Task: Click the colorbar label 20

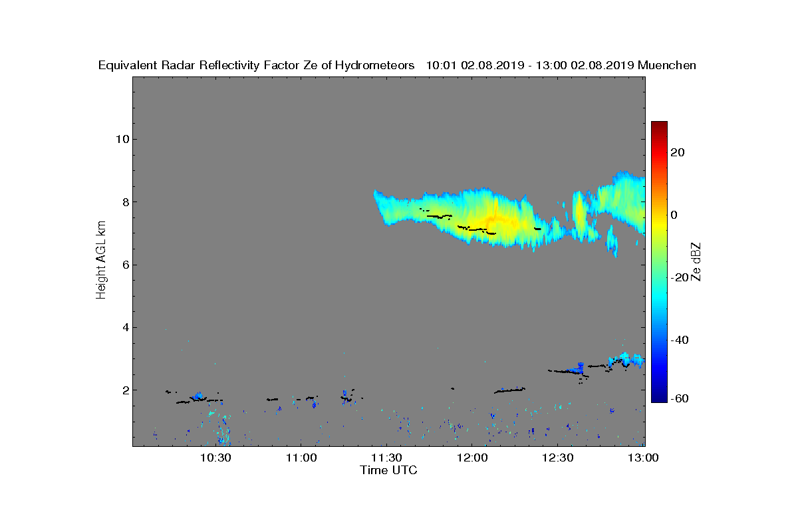Action: [678, 152]
